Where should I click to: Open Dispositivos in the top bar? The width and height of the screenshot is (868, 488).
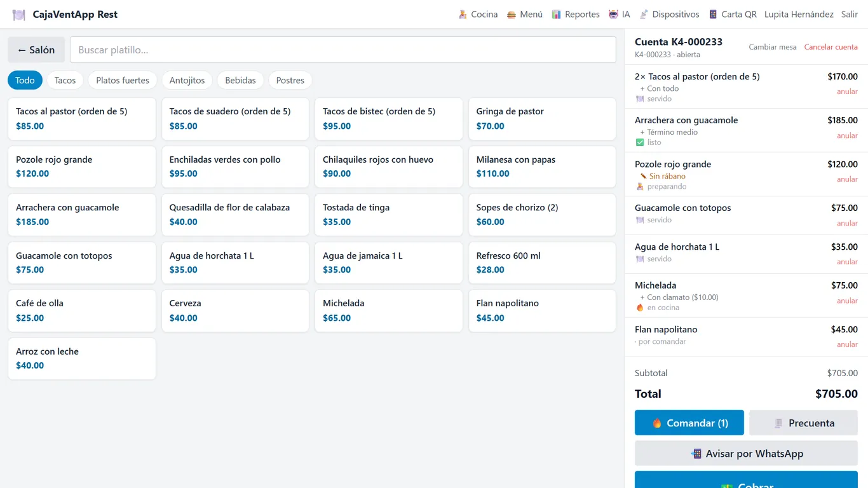(669, 15)
